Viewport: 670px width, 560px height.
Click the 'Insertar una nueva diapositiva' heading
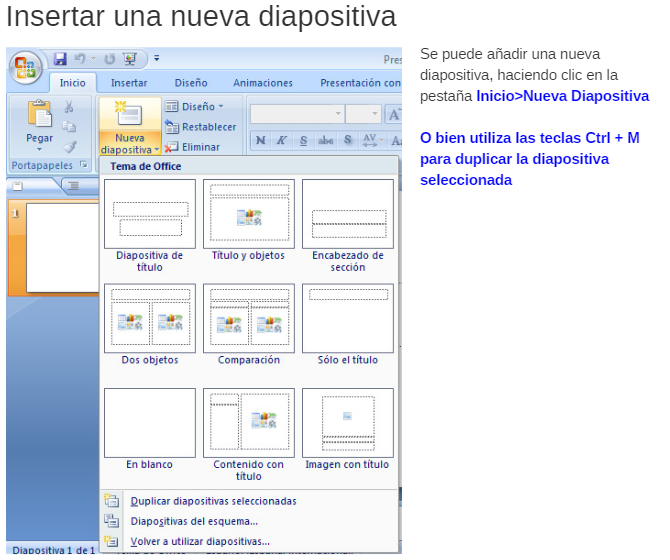pos(201,17)
